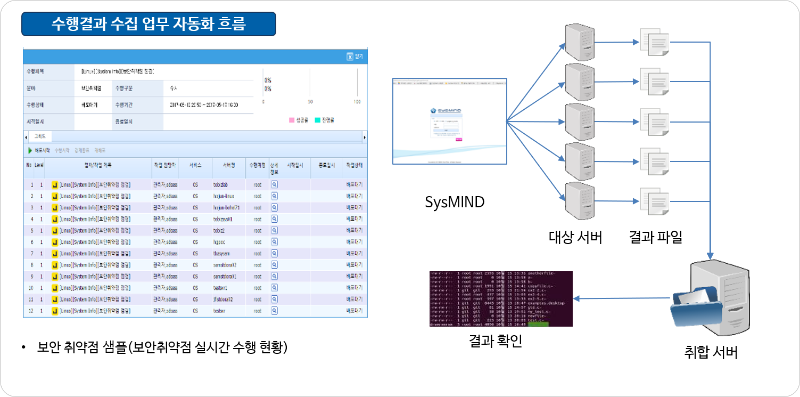Click the cyan legend swatch in the chart
Viewport: 800px width, 397px height.
point(317,120)
